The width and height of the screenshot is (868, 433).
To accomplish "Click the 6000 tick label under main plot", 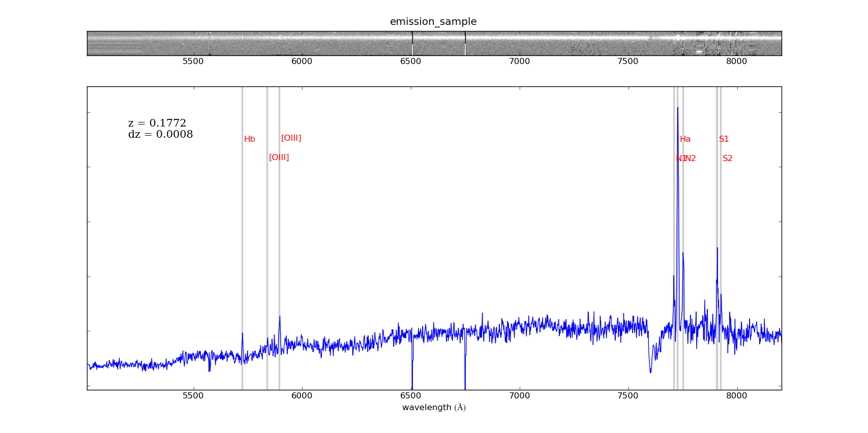I will pos(302,396).
